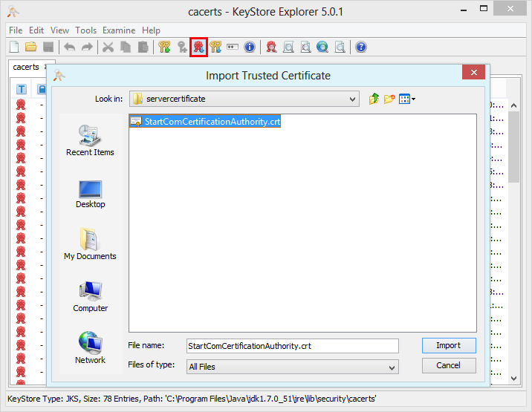Expand the Files of type dropdown
Screen dimensions: 532x412
tap(392, 367)
